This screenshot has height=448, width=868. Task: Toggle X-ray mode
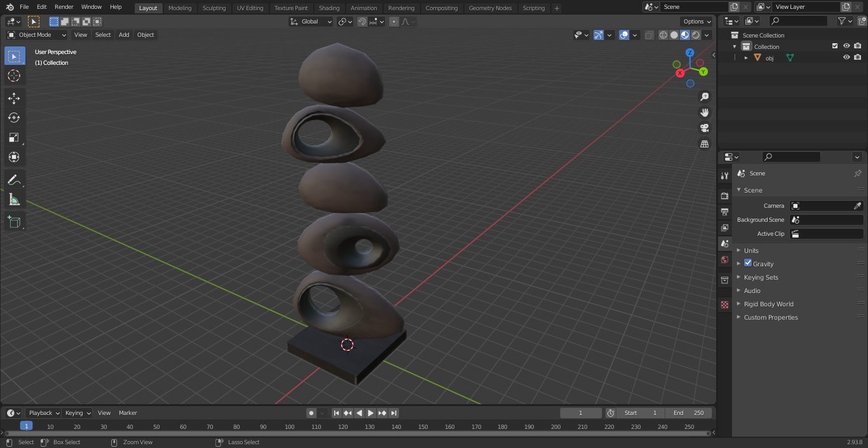[649, 35]
